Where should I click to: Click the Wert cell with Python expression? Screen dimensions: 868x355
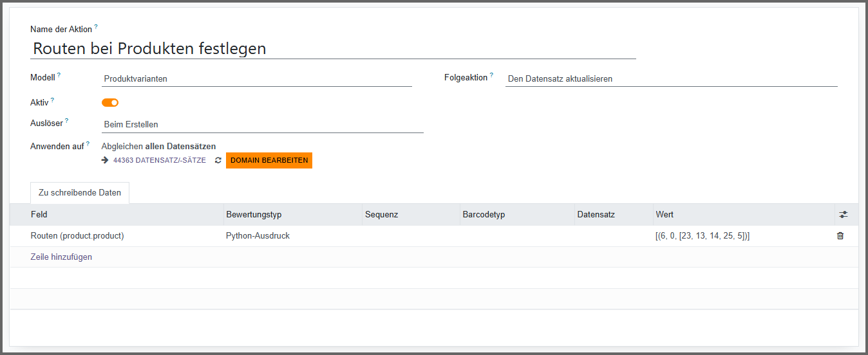[x=703, y=236]
